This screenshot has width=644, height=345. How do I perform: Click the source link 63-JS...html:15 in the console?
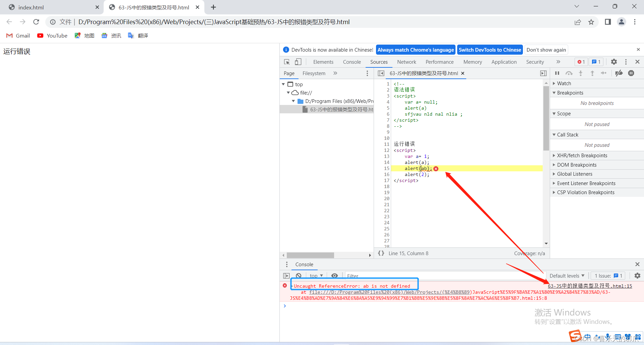[590, 286]
